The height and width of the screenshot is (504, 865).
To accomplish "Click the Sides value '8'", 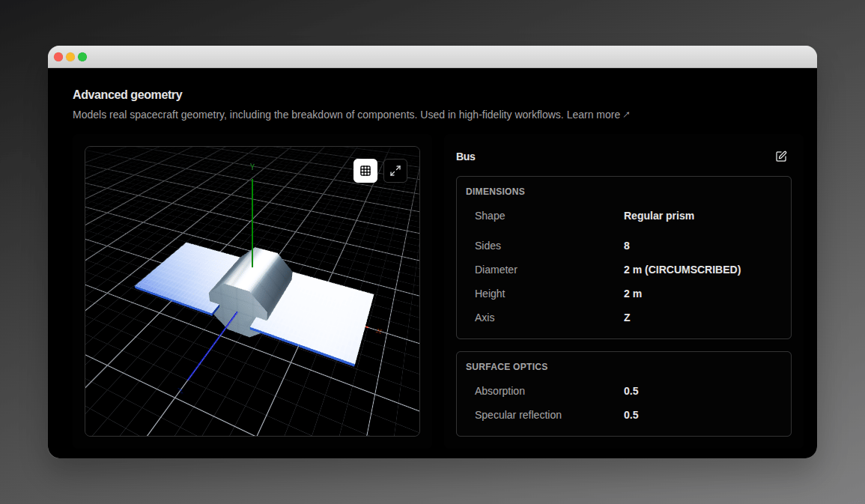I will [627, 246].
